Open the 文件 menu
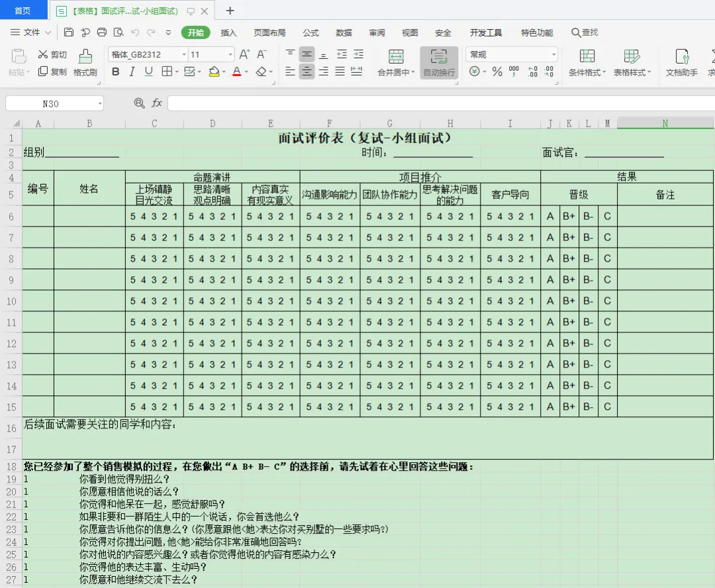 click(30, 32)
